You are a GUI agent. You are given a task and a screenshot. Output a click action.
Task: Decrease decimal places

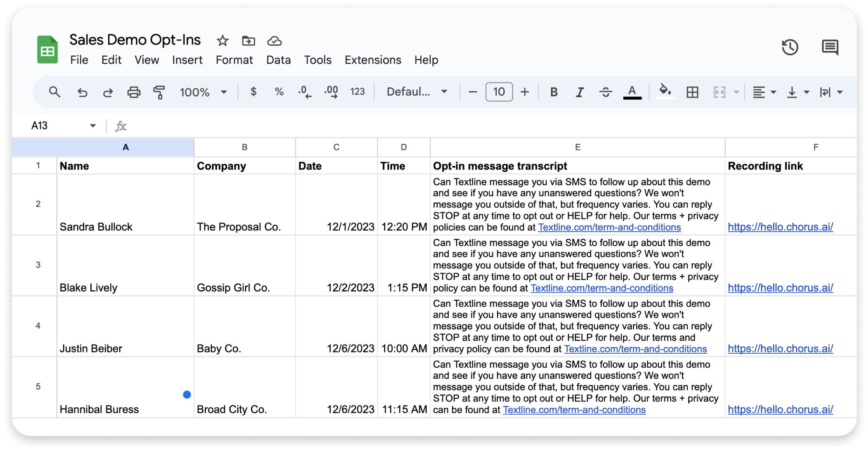click(x=305, y=92)
